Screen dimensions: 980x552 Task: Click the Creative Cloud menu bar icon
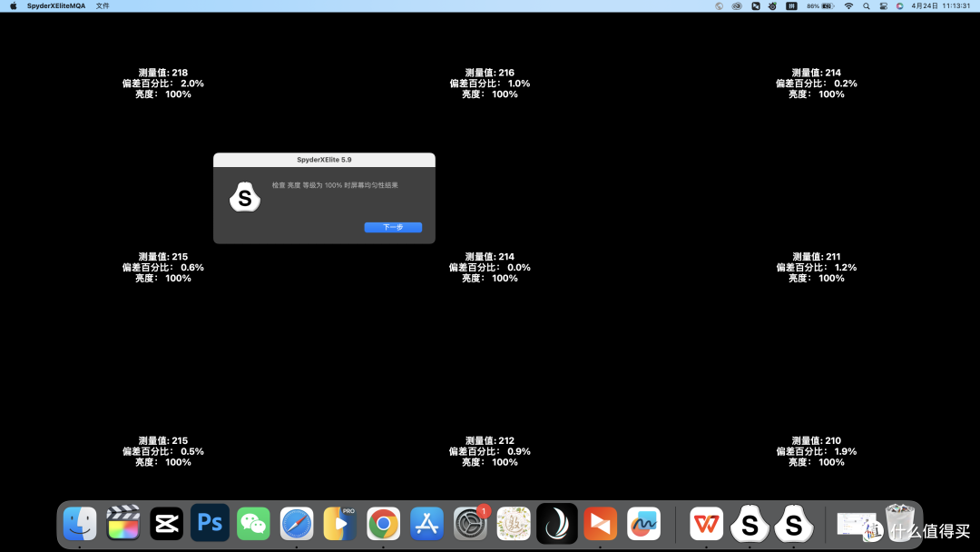(x=737, y=5)
